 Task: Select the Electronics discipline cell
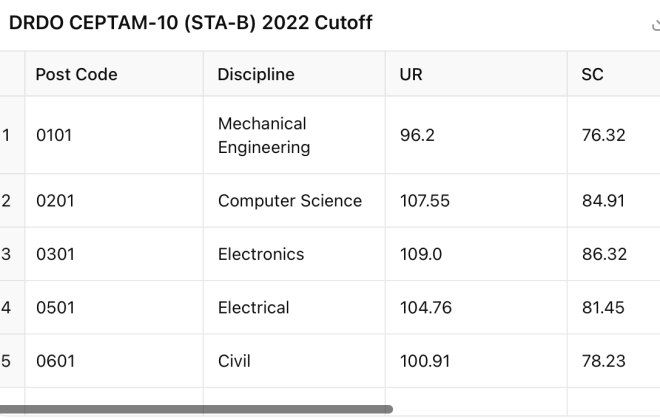[294, 254]
